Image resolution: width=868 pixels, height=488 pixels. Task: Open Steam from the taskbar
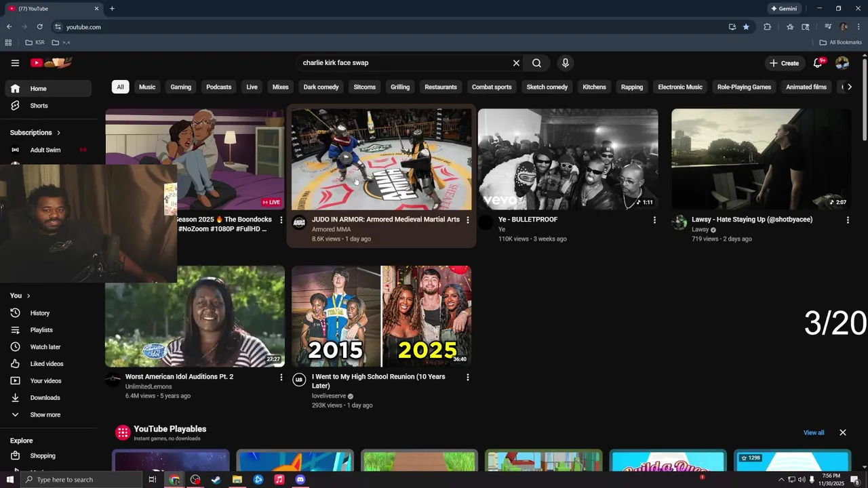tap(216, 480)
